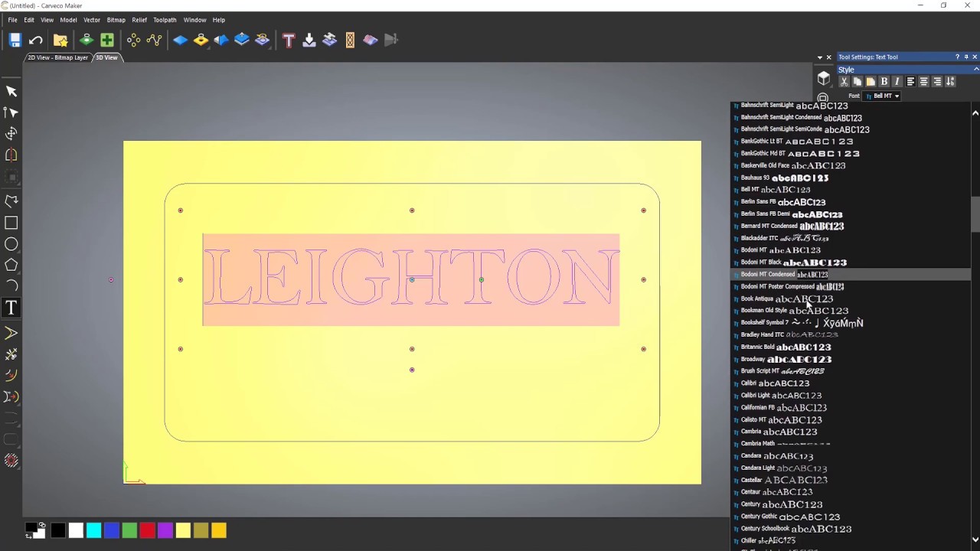Choose Calibri font from list
Viewport: 980px width, 551px height.
[851, 383]
